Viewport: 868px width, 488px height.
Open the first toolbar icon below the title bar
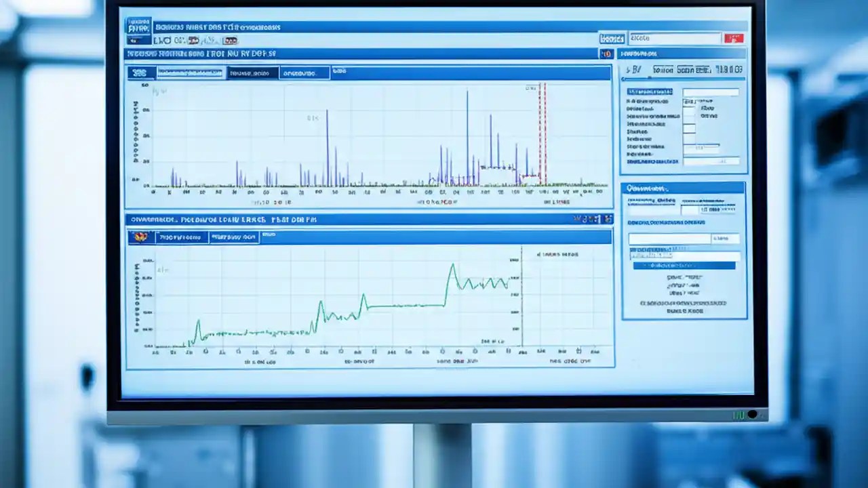[x=161, y=41]
